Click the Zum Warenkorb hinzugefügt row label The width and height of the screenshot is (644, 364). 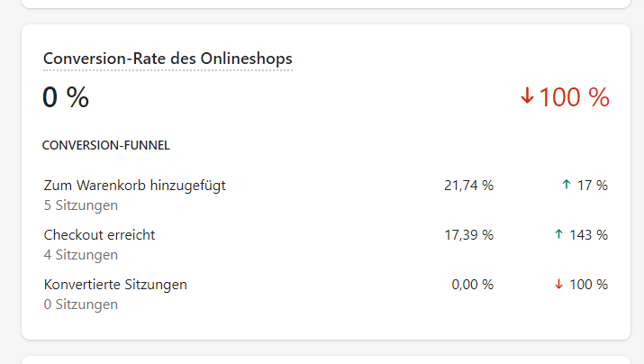pyautogui.click(x=134, y=186)
